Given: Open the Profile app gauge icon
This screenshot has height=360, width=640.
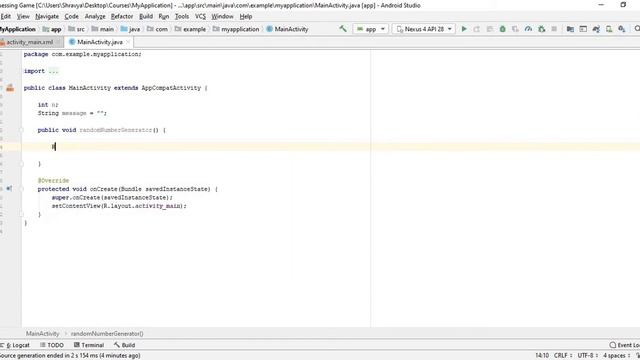Looking at the screenshot, I should click(x=528, y=29).
